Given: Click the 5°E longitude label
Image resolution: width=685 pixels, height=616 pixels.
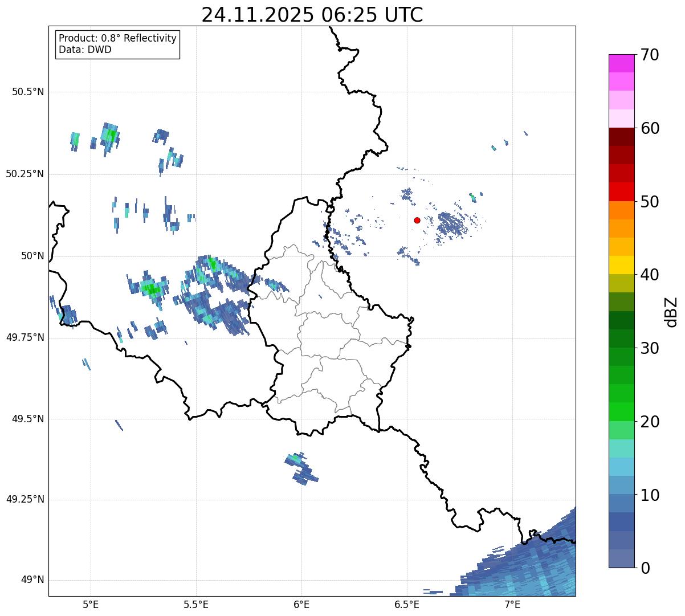Looking at the screenshot, I should pyautogui.click(x=91, y=604).
